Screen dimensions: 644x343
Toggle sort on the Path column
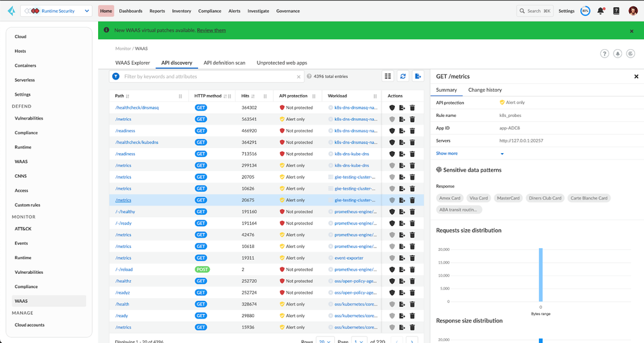coord(128,96)
